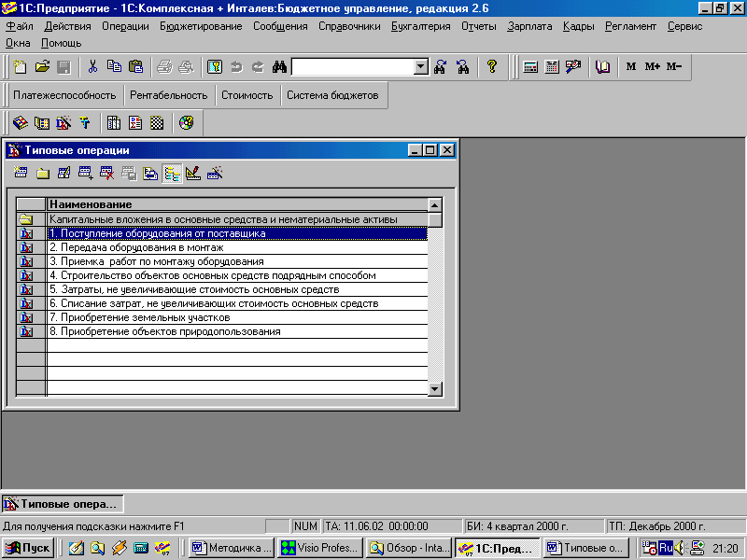Toggle the hierarchical list tree icon

pos(172,174)
